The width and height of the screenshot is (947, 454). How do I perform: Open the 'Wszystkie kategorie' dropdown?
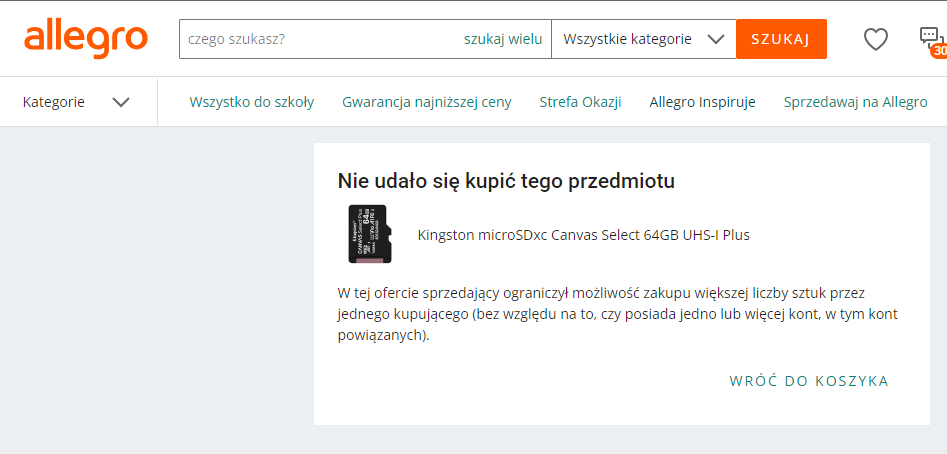click(x=643, y=39)
